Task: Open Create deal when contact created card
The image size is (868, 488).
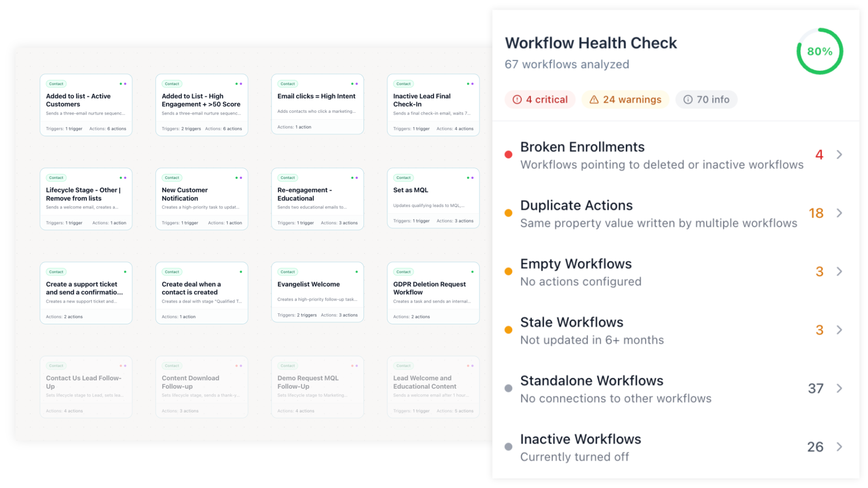Action: point(202,293)
